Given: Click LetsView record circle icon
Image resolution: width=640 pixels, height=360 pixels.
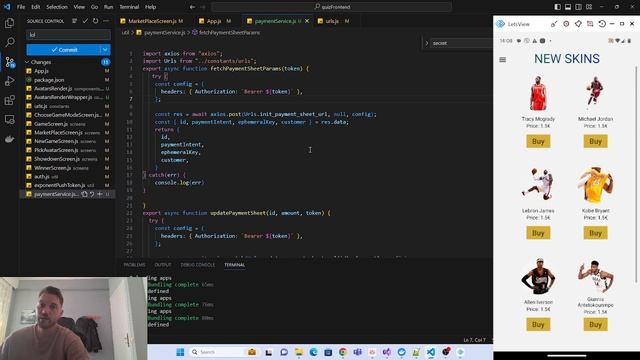Looking at the screenshot, I should point(566,24).
